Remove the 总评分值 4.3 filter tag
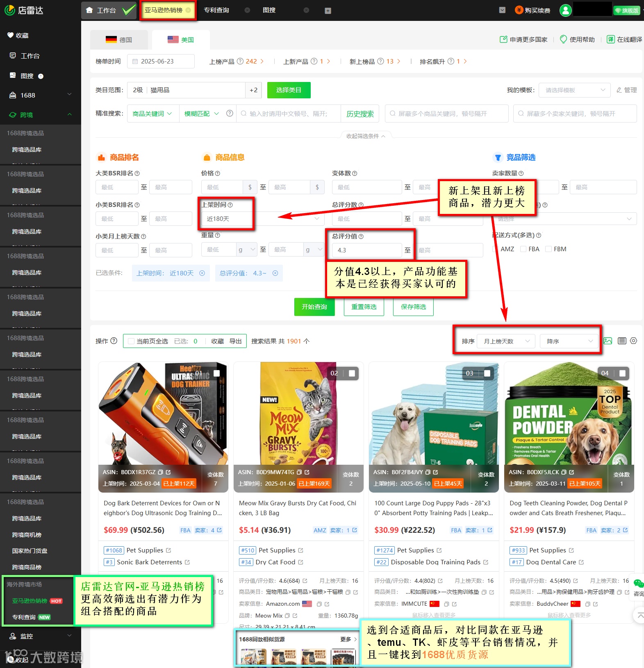This screenshot has width=644, height=668. (x=275, y=273)
